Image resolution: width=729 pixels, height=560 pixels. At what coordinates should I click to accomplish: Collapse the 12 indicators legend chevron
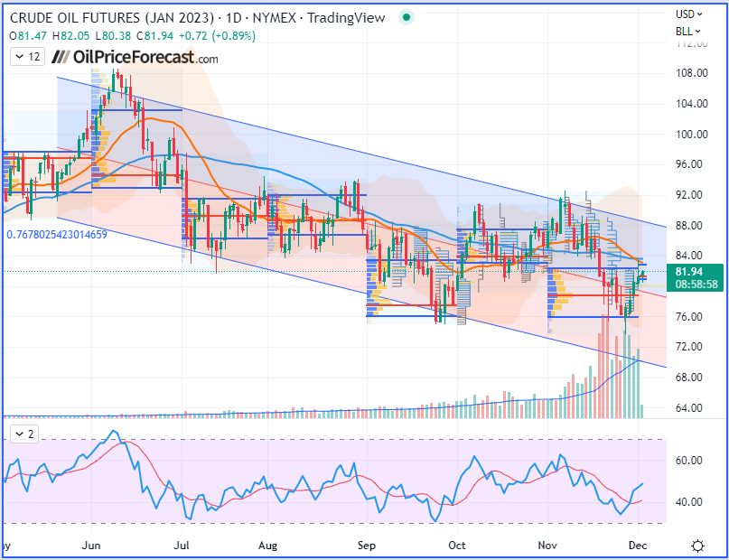point(20,57)
